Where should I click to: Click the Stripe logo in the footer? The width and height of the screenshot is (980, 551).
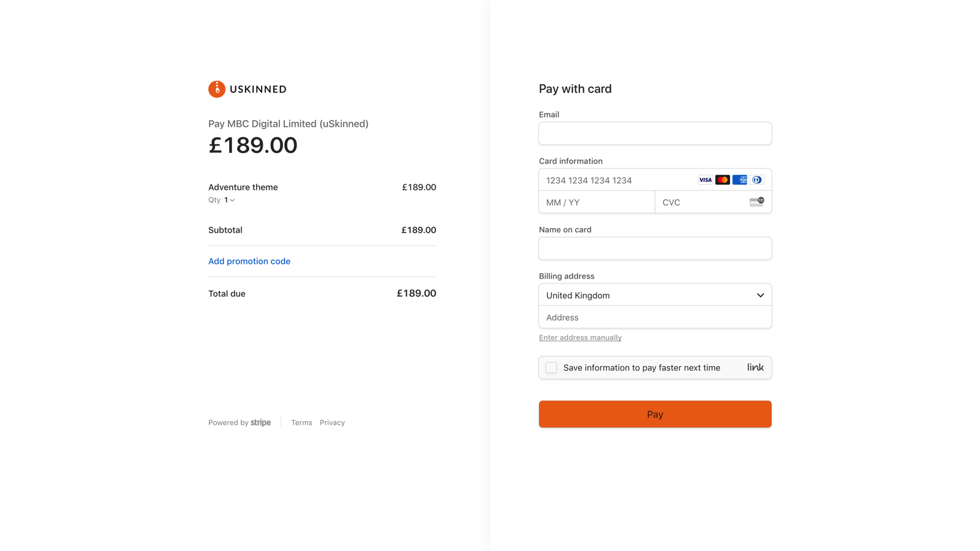tap(260, 422)
